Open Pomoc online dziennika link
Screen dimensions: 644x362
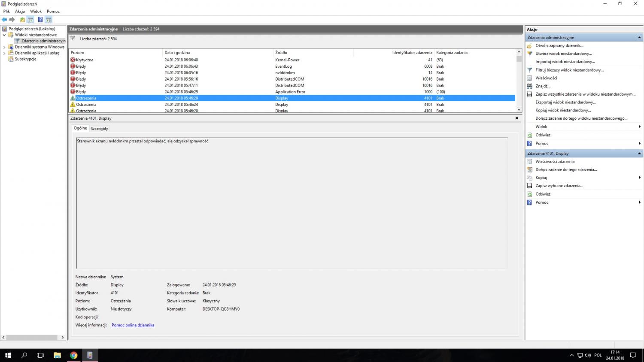tap(133, 325)
